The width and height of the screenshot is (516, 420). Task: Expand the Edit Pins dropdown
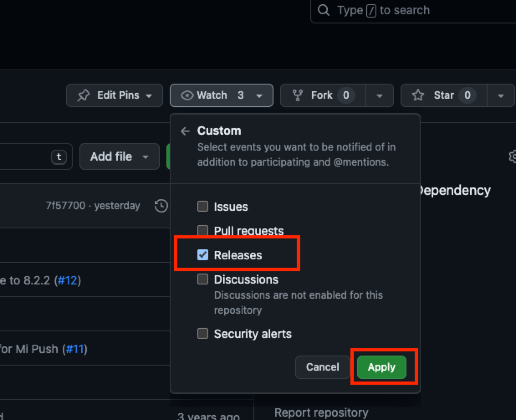point(150,95)
